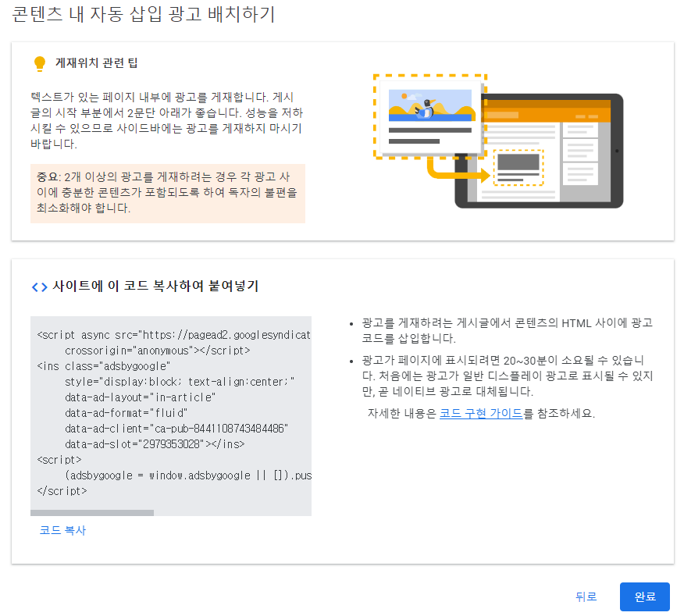Click the crossorigin="anonymous" code line
Viewport: 684px width, 616px height.
pyautogui.click(x=158, y=351)
